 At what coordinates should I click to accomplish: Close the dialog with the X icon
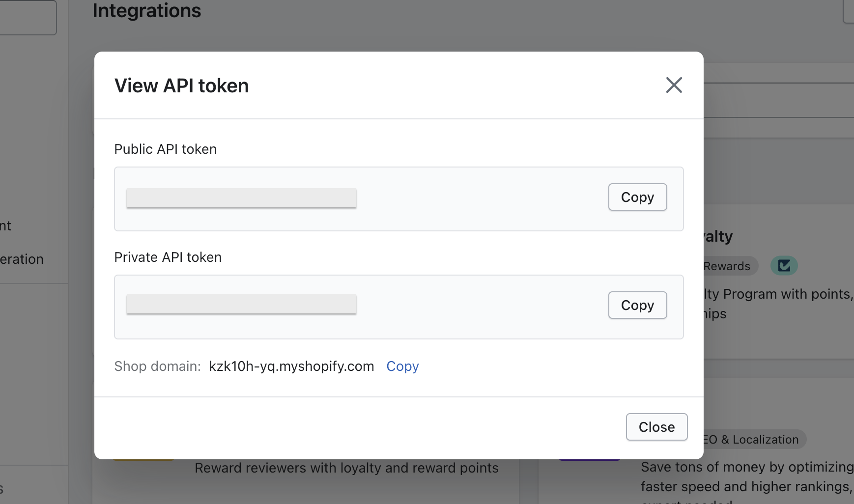[x=674, y=85]
